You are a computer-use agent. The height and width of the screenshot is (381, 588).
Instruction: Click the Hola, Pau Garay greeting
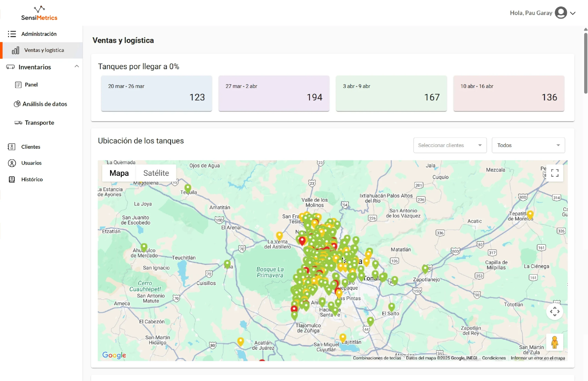pyautogui.click(x=531, y=13)
